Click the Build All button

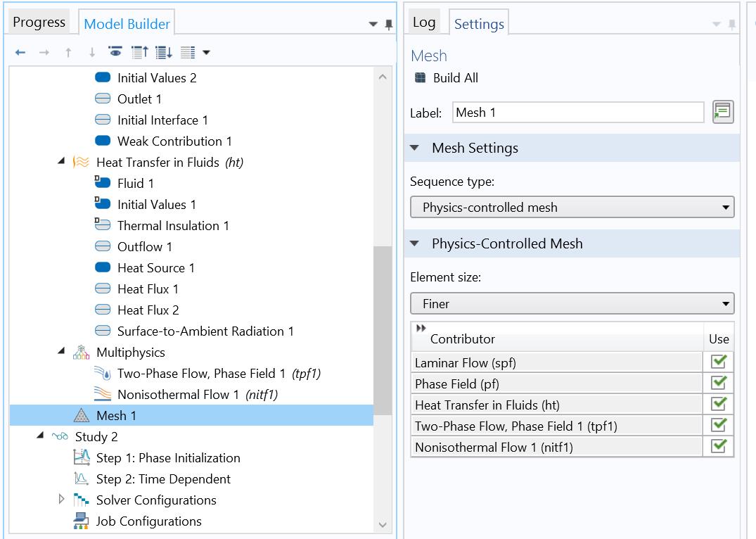click(x=455, y=78)
